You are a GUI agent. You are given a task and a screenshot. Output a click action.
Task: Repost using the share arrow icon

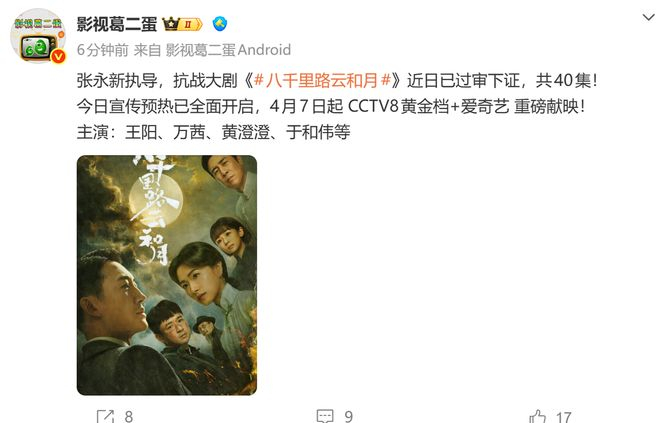[105, 416]
